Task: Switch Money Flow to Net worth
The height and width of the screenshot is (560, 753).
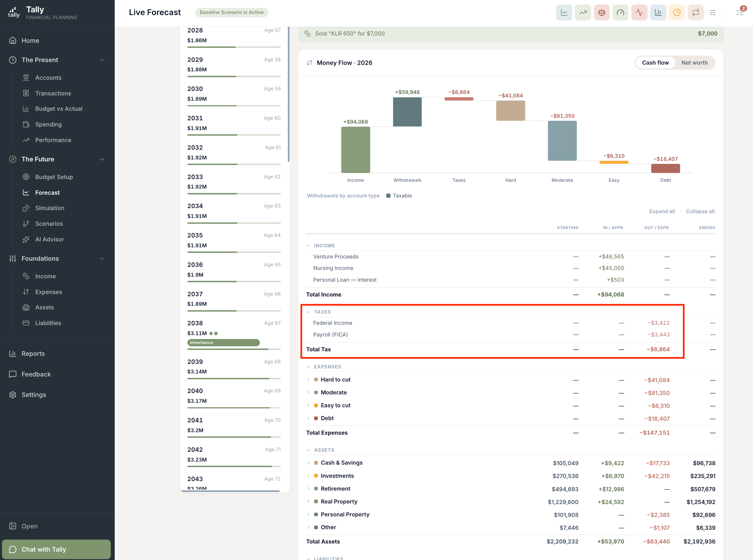Action: point(694,63)
